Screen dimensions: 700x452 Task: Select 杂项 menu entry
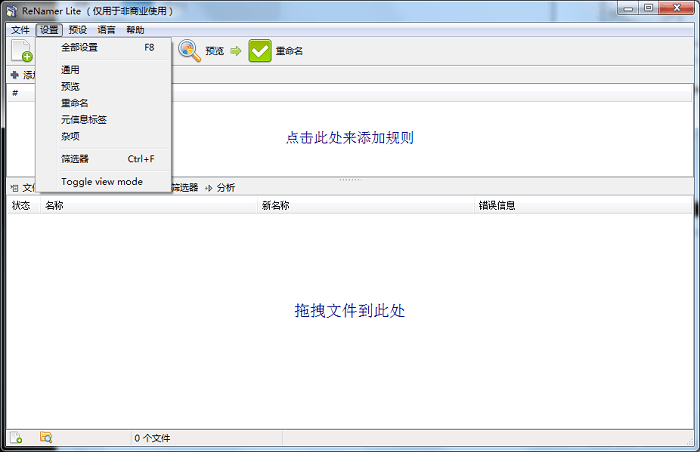click(104, 136)
